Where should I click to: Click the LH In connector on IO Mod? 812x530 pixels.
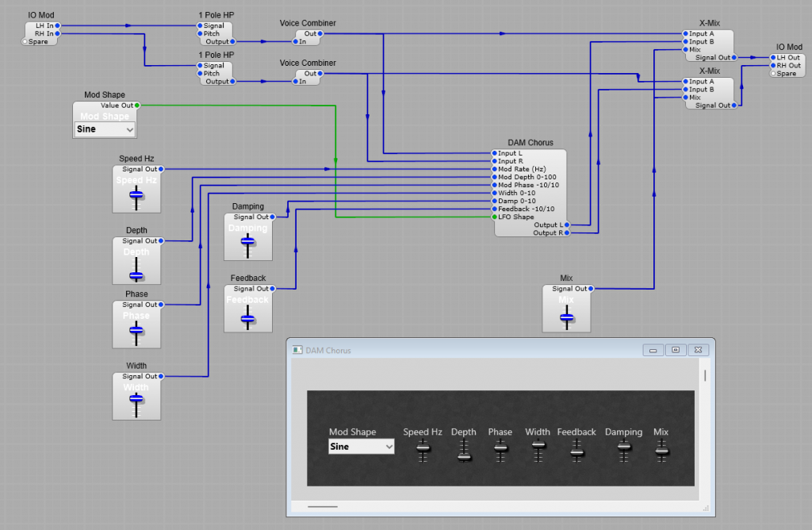[x=57, y=25]
